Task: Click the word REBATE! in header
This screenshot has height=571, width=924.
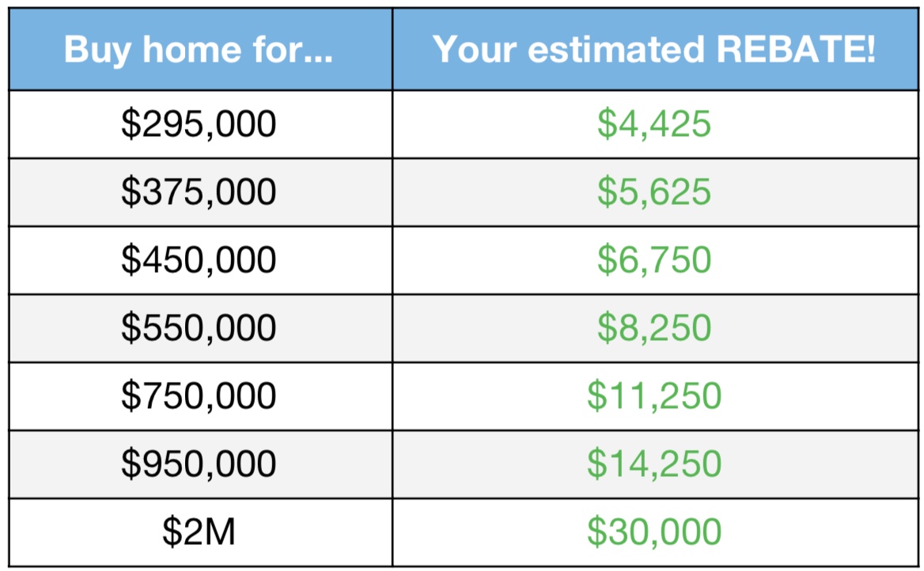Action: point(796,49)
